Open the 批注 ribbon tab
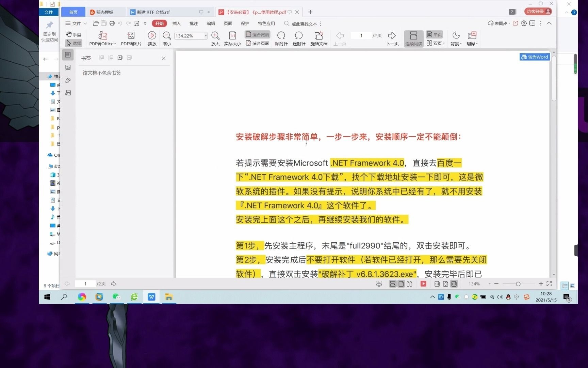Viewport: 588px width, 368px height. [194, 23]
